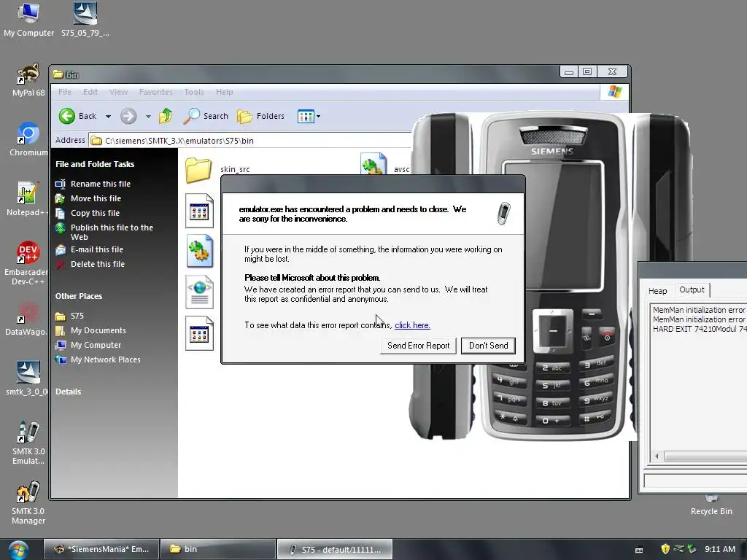The width and height of the screenshot is (747, 560).
Task: Launch MyPal 68 browser shortcut
Action: pyautogui.click(x=28, y=79)
